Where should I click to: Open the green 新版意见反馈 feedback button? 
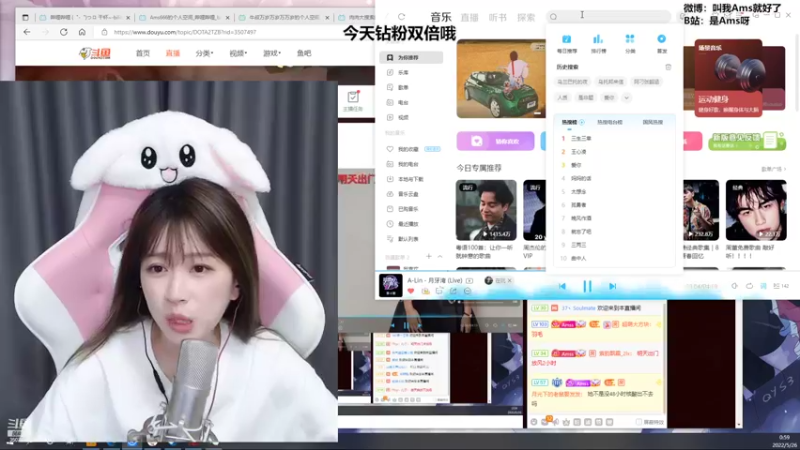click(747, 141)
